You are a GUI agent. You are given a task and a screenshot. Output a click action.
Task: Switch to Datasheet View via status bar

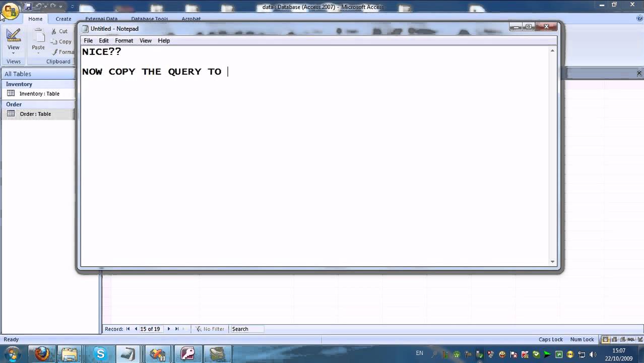click(606, 339)
